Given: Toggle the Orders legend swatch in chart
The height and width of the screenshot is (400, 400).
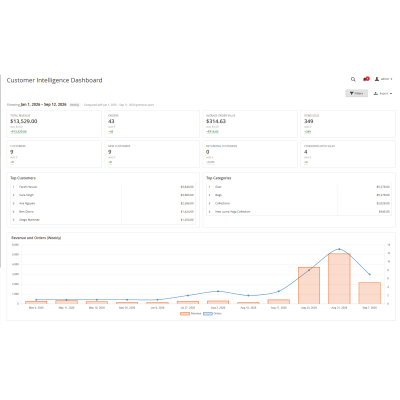Looking at the screenshot, I should [x=208, y=314].
